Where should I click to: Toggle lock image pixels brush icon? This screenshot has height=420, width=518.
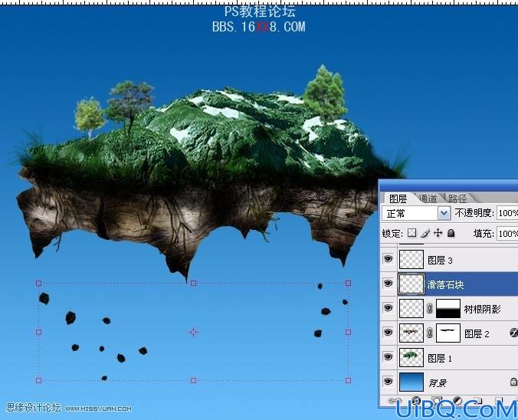(425, 233)
